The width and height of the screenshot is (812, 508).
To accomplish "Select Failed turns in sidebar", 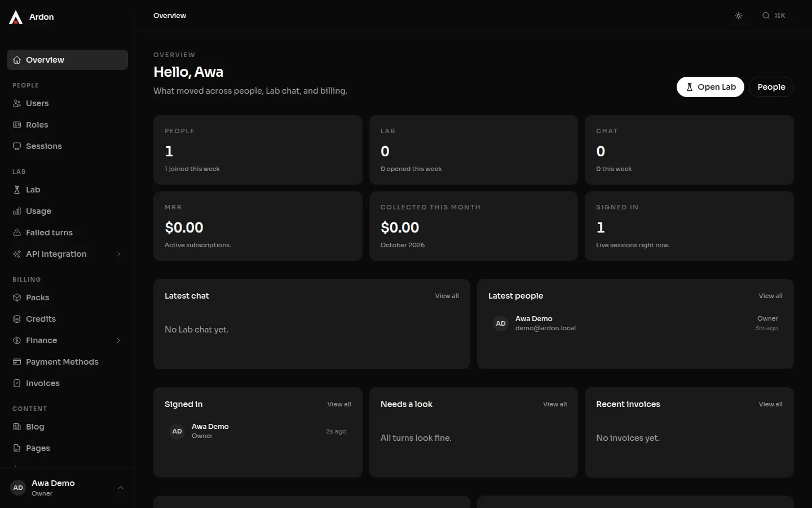I will 67,233.
